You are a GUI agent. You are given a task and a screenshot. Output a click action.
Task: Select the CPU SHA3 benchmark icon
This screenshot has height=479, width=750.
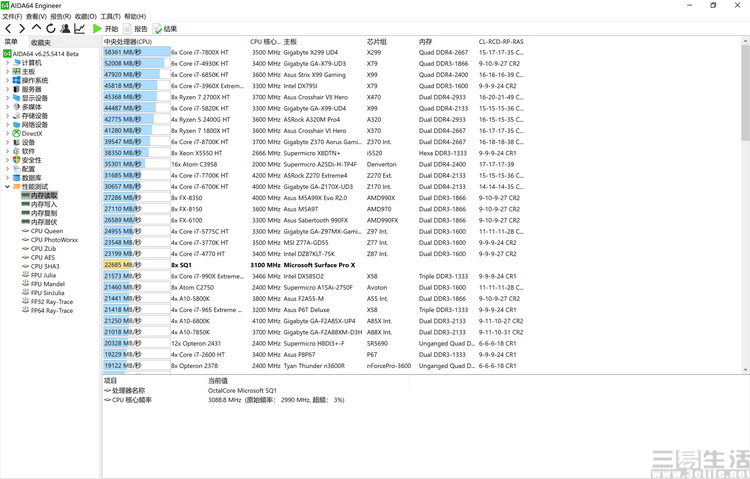[x=26, y=266]
